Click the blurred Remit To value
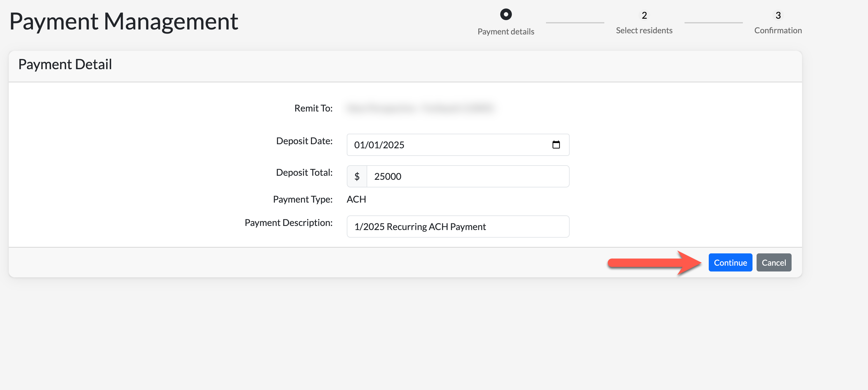Screen dimensions: 868x390 click(x=420, y=108)
